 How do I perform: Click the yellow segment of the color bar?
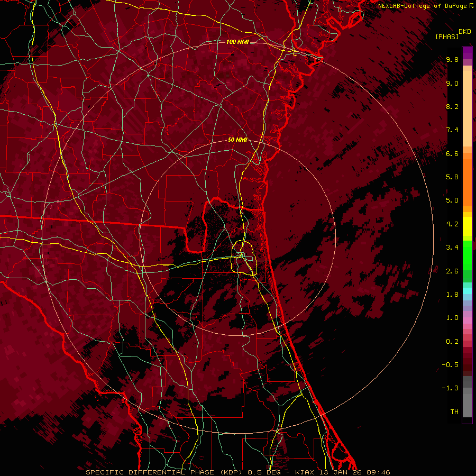(467, 226)
